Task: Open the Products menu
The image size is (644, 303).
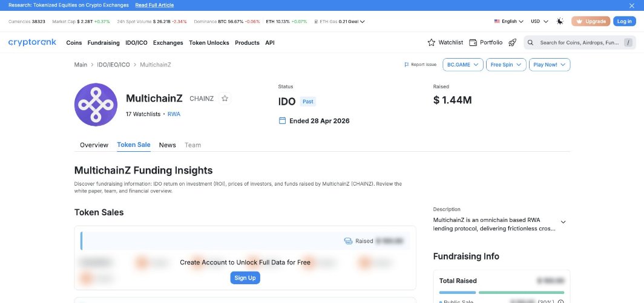Action: 247,43
